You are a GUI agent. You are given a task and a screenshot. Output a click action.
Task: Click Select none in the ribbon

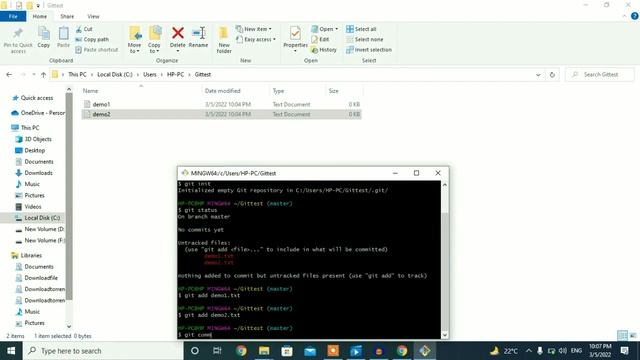pyautogui.click(x=364, y=40)
